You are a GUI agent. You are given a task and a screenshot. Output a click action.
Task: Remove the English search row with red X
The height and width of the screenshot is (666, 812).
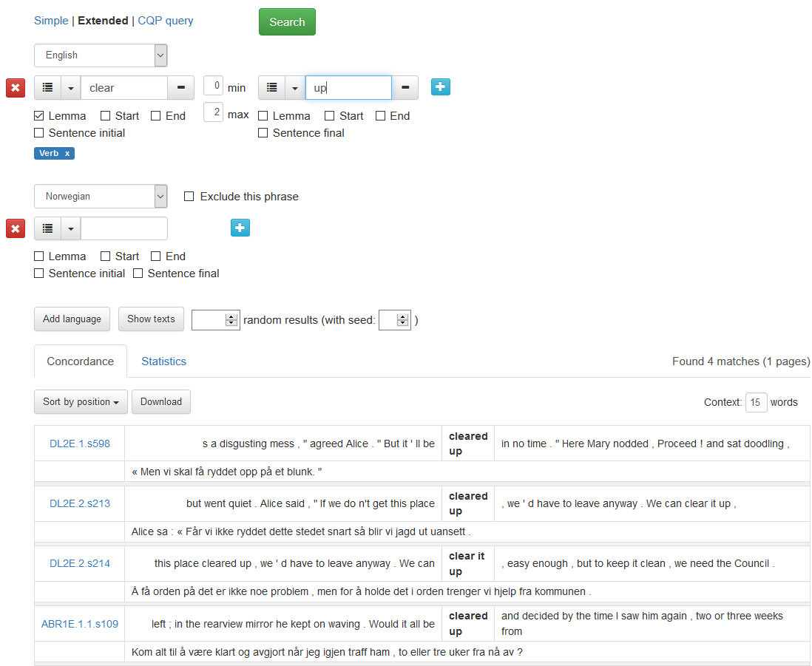tap(16, 88)
